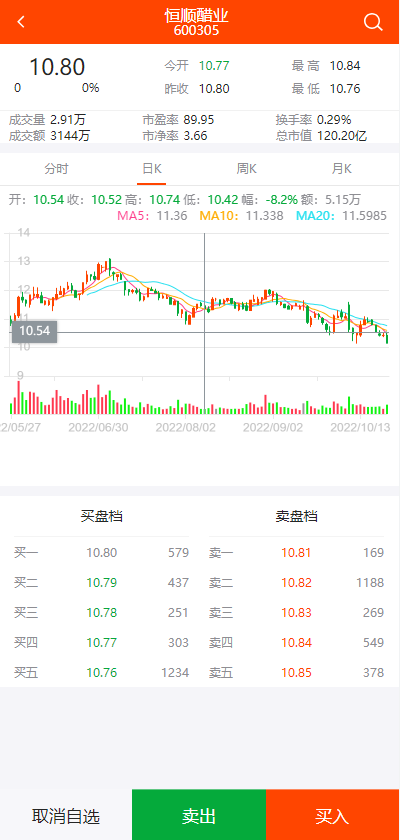Choose 卖二 price 10.82 row
The width and height of the screenshot is (400, 840).
point(296,583)
